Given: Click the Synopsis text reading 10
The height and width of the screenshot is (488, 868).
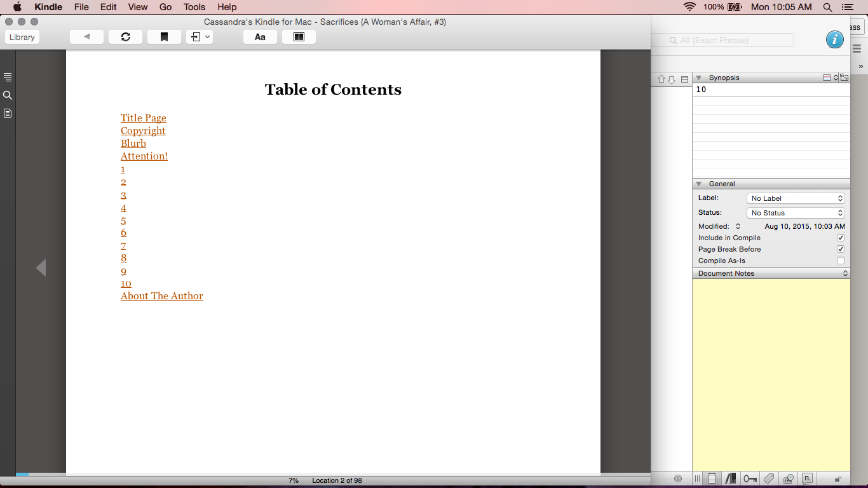Looking at the screenshot, I should click(701, 90).
